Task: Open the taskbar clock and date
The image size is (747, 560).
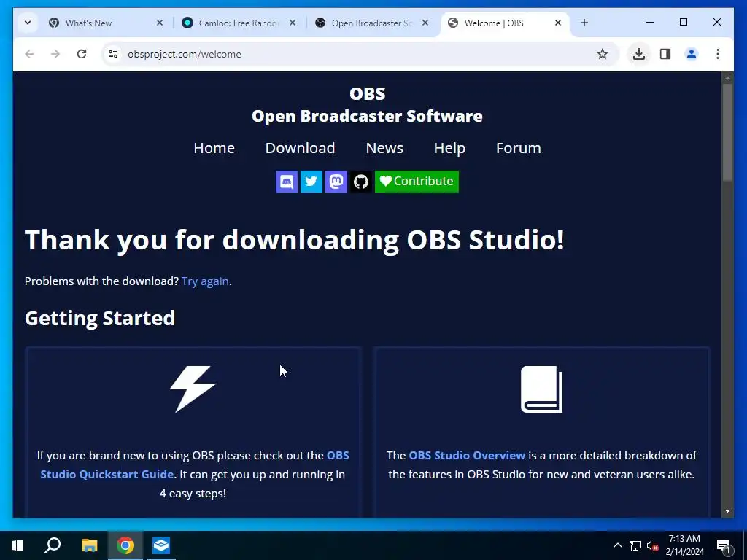Action: (684, 545)
